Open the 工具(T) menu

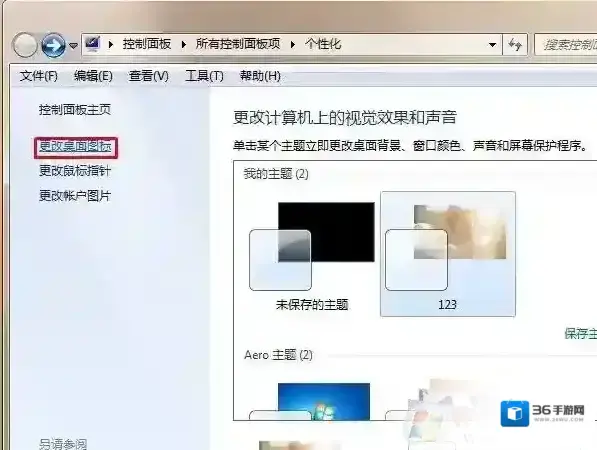(x=204, y=76)
